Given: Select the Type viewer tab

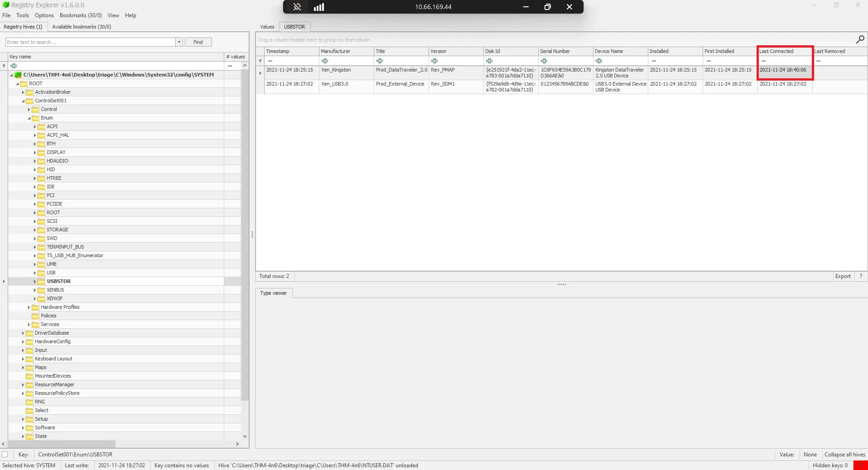Looking at the screenshot, I should 274,293.
